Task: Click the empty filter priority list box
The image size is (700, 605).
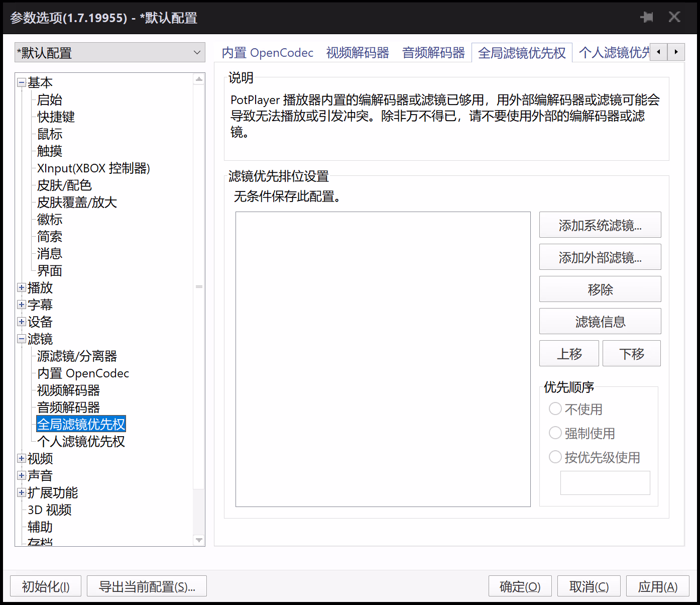Action: (x=383, y=359)
